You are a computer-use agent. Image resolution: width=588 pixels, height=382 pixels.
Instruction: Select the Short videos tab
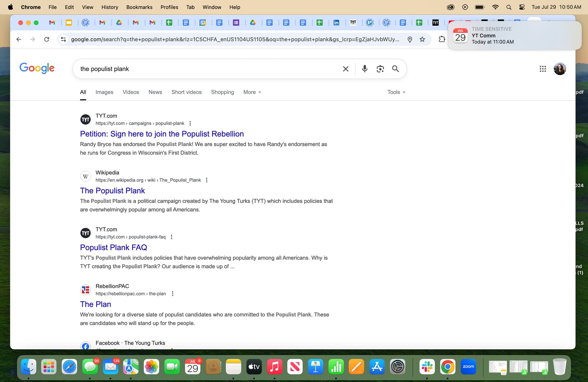coord(187,92)
